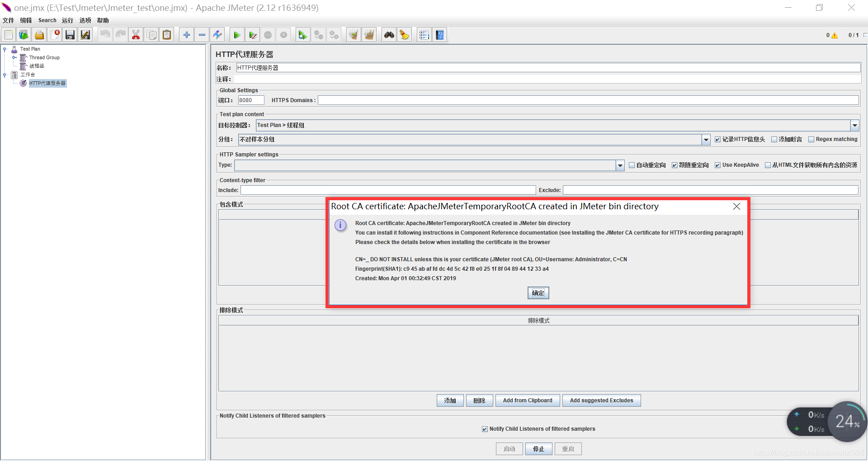Screen dimensions: 868x461
Task: Click the Close test plan icon
Action: coord(55,35)
